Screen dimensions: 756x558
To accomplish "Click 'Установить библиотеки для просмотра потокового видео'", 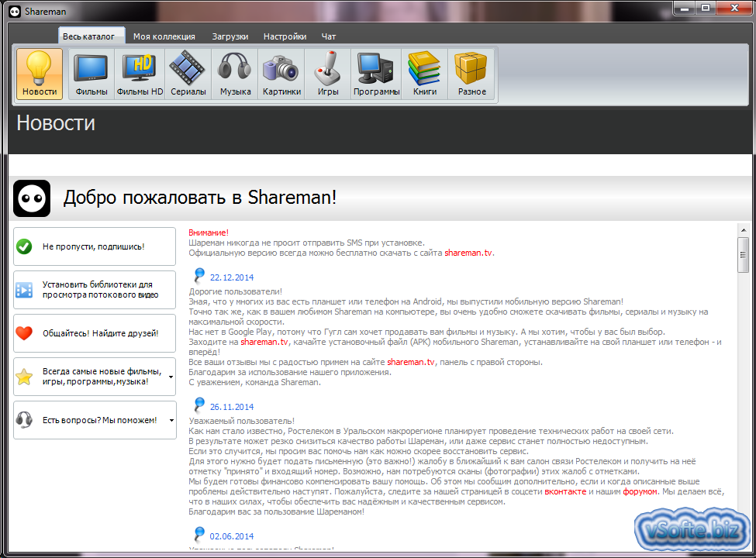I will click(95, 290).
